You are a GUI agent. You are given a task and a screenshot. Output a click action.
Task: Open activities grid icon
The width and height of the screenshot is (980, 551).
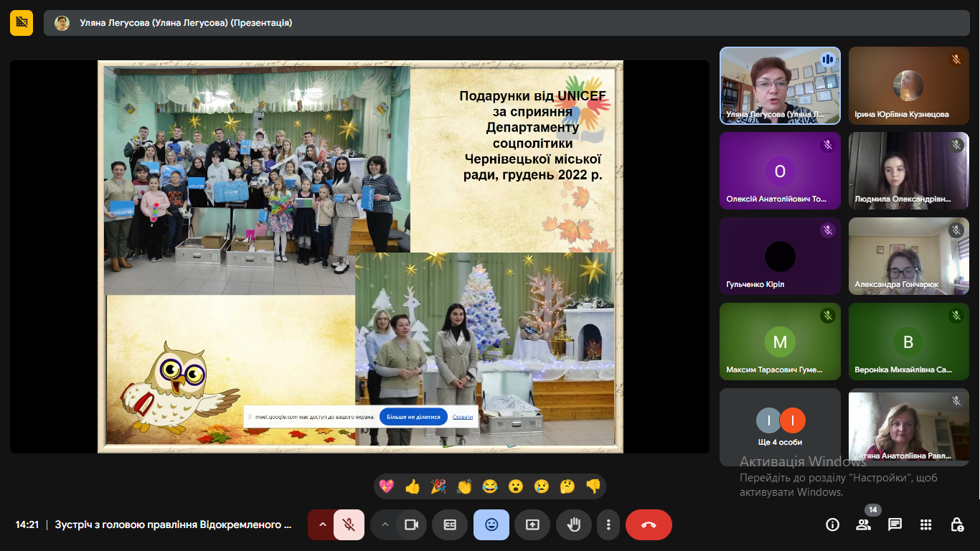pos(925,524)
